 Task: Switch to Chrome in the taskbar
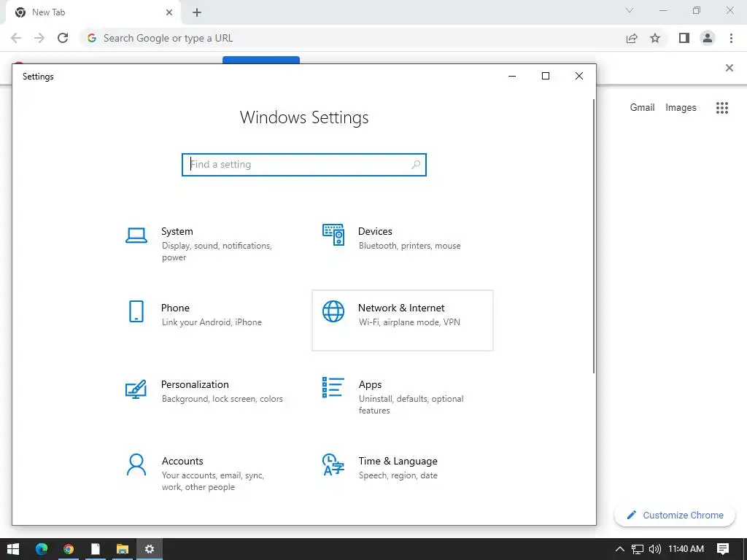pos(69,549)
